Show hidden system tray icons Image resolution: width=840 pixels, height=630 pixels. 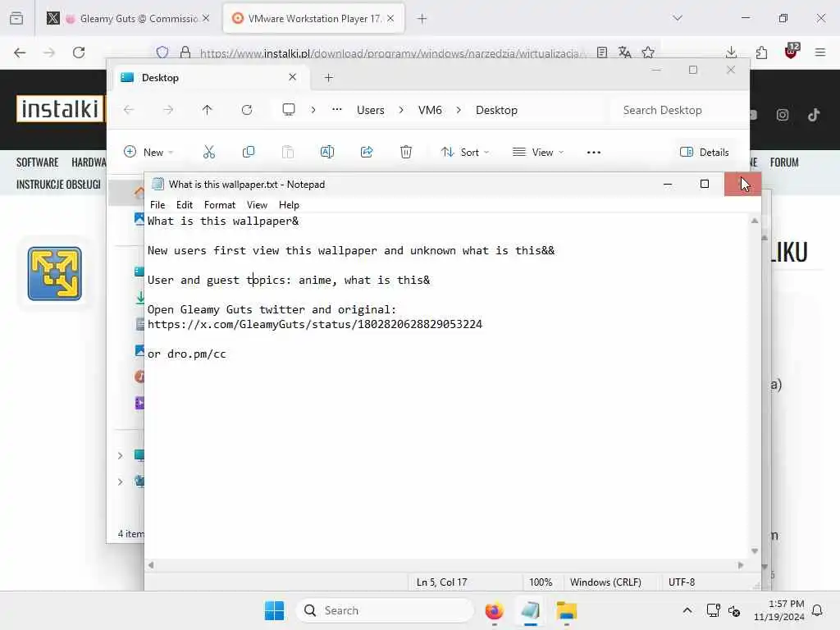click(x=687, y=610)
